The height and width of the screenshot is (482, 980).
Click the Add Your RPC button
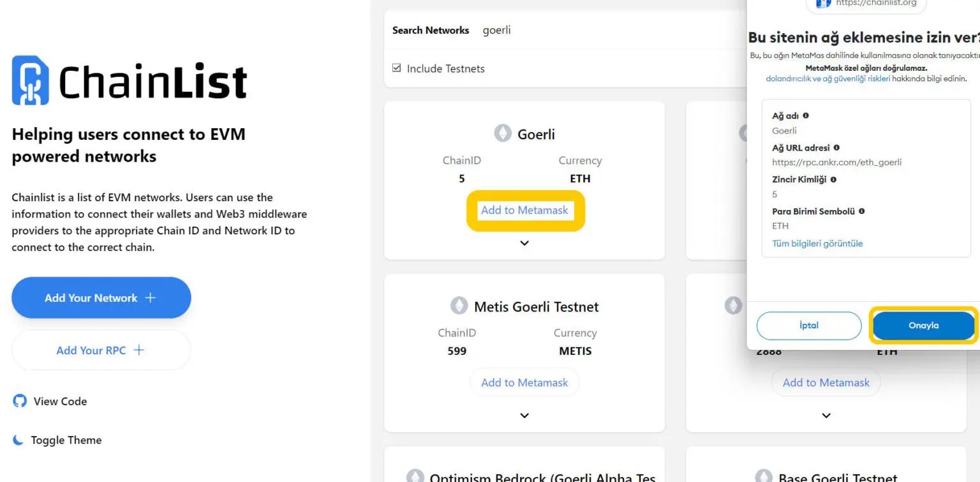tap(101, 350)
